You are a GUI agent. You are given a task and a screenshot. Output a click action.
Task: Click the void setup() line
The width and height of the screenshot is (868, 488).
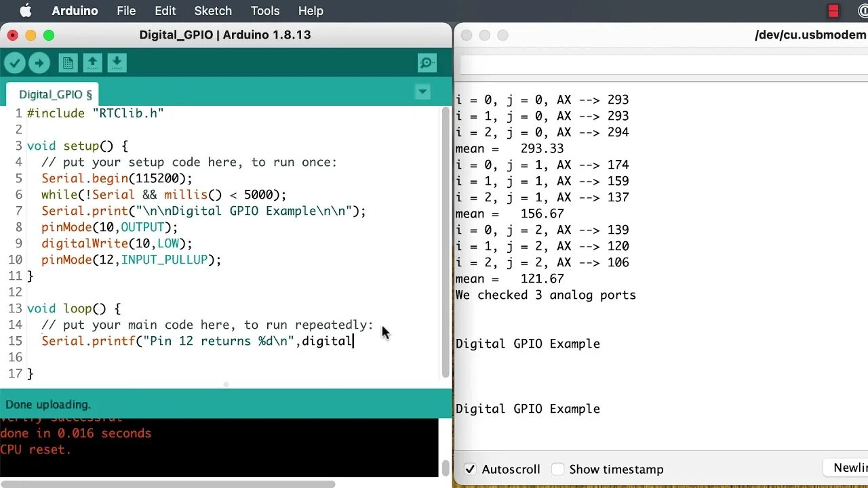coord(77,146)
